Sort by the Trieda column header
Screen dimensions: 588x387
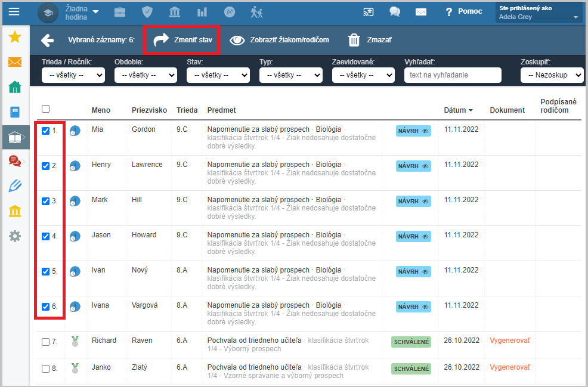[187, 110]
